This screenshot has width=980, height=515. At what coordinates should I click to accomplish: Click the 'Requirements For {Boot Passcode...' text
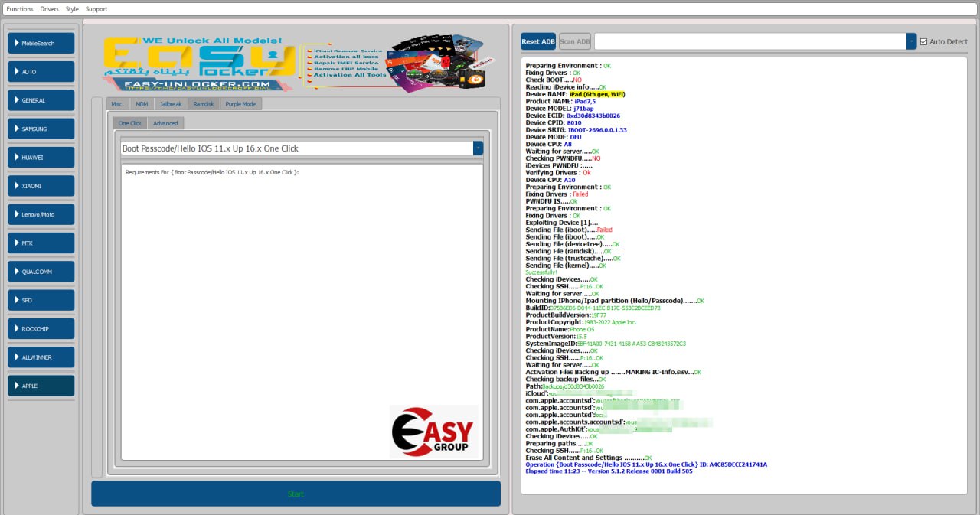[212, 172]
